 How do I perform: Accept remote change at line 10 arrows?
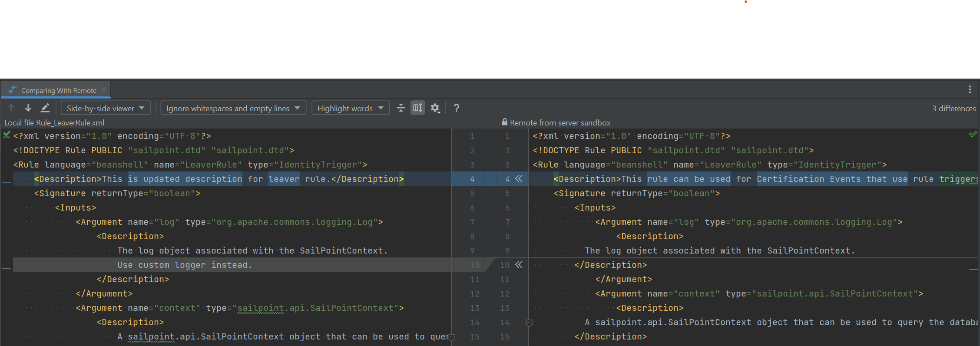pyautogui.click(x=519, y=265)
